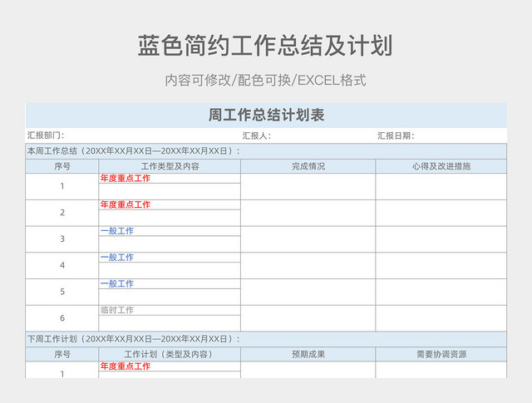The image size is (532, 403).
Task: Select serial number 3 cell
Action: click(x=62, y=239)
